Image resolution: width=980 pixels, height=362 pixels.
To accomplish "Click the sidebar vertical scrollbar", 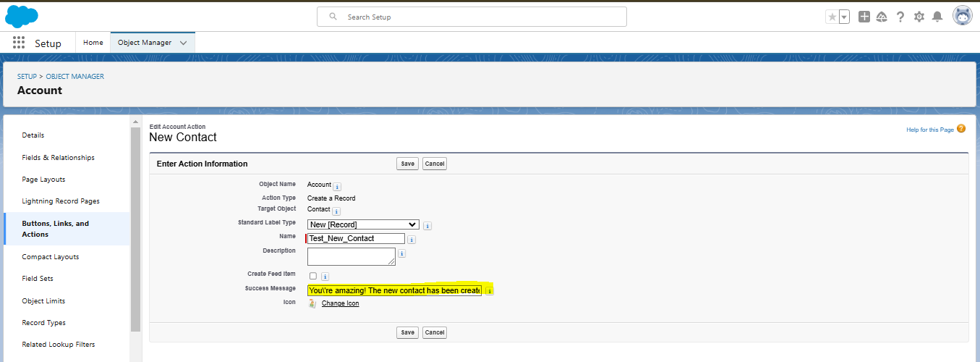I will (x=135, y=229).
